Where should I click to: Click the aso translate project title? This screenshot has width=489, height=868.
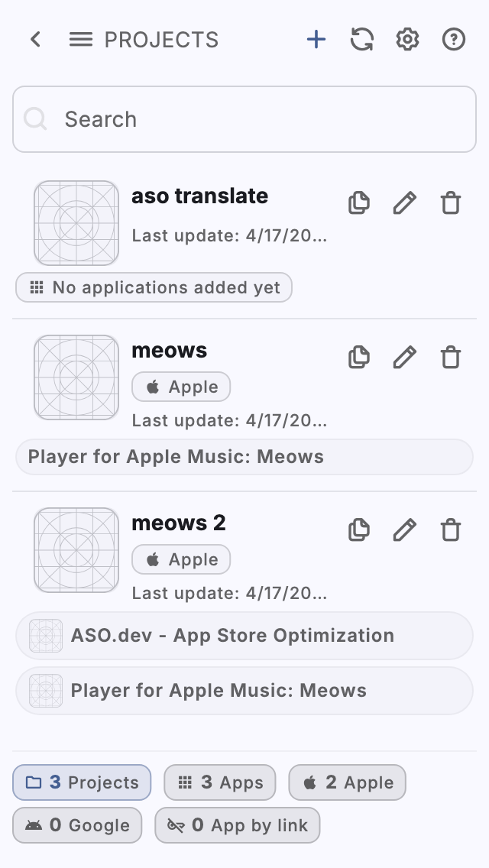coord(200,196)
